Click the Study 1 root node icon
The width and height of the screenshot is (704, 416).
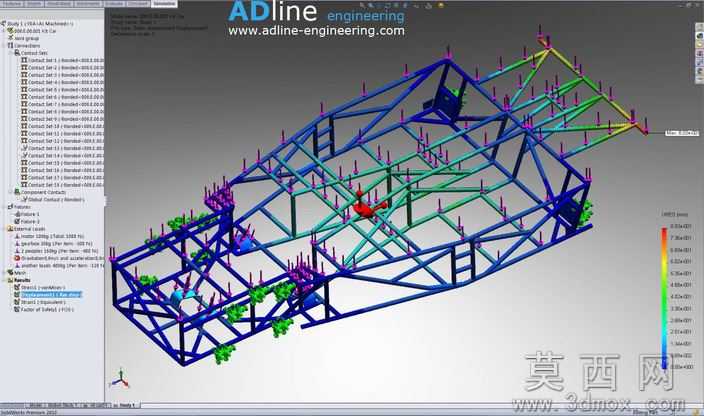coord(4,24)
